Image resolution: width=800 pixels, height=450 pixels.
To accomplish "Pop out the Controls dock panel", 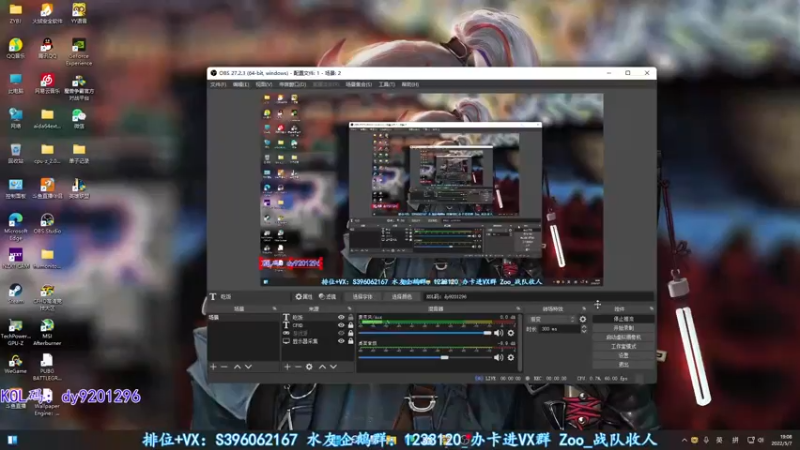I will [652, 309].
